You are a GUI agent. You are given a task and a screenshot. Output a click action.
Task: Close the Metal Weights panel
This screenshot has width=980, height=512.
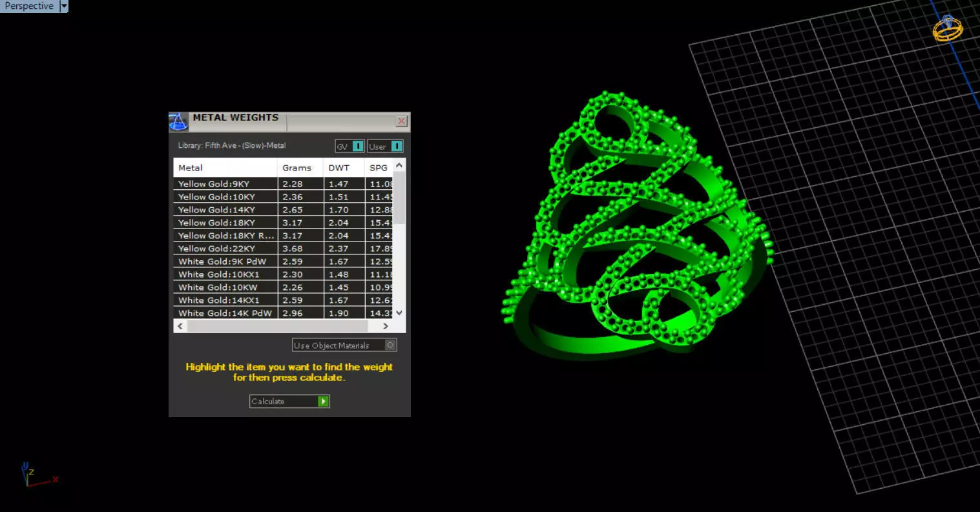pos(402,121)
